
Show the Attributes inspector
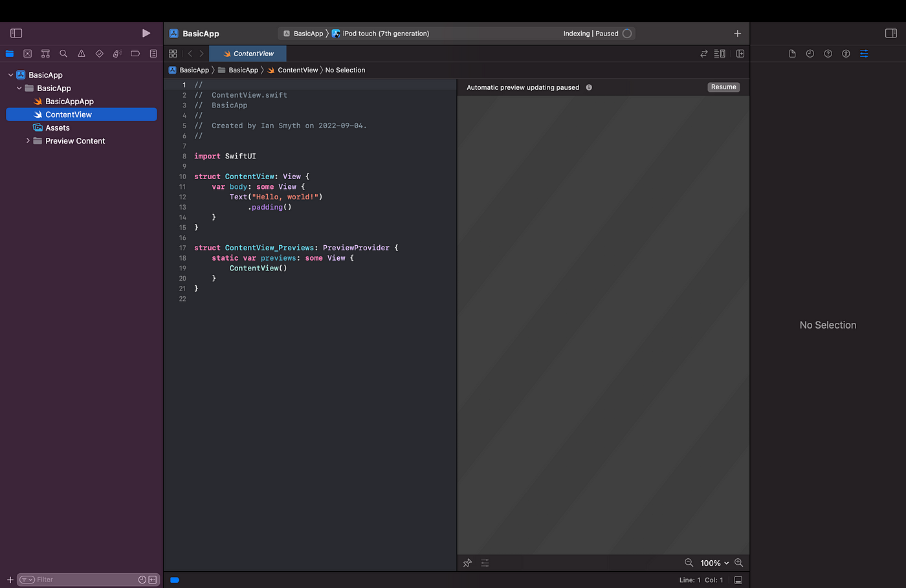point(864,54)
